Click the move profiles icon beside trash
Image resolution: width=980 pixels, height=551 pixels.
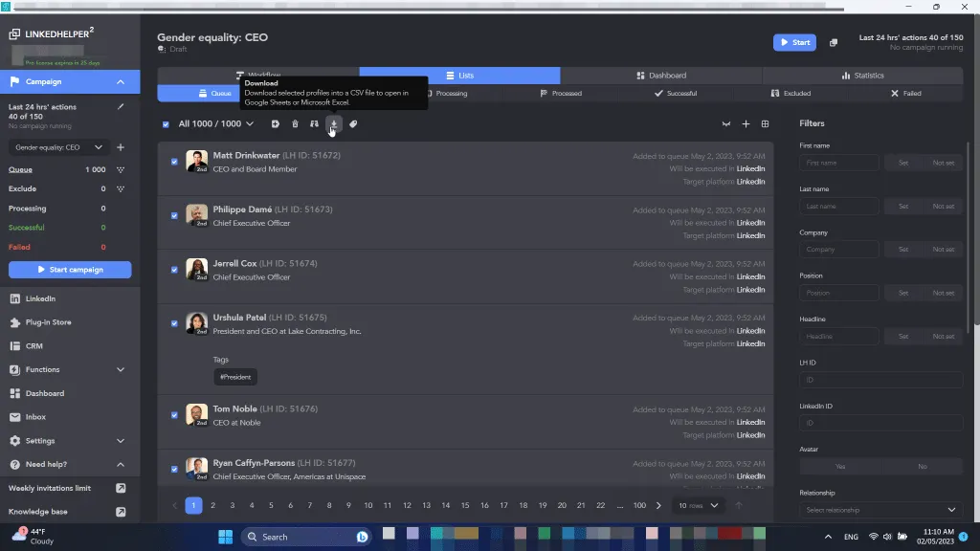coord(314,123)
